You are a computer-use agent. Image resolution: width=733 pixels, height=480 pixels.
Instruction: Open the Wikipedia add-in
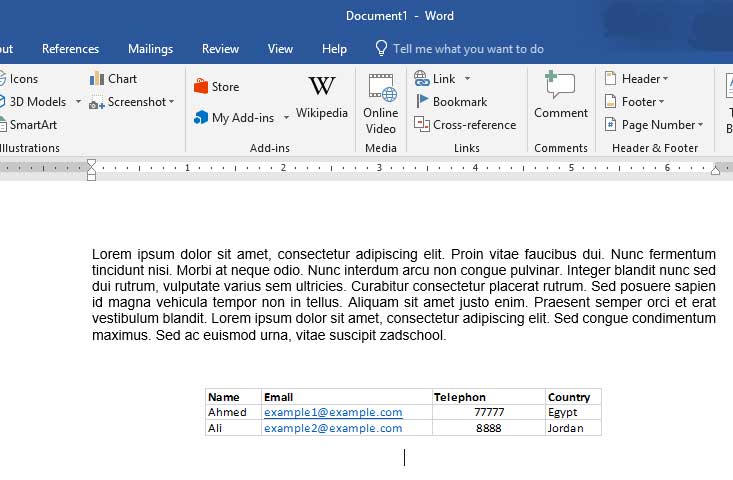(x=322, y=97)
